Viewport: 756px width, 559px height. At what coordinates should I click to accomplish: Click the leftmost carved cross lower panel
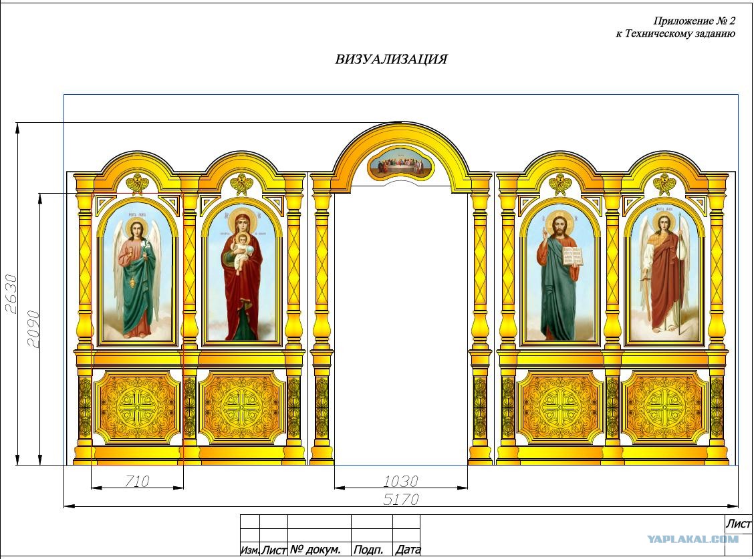coord(137,407)
